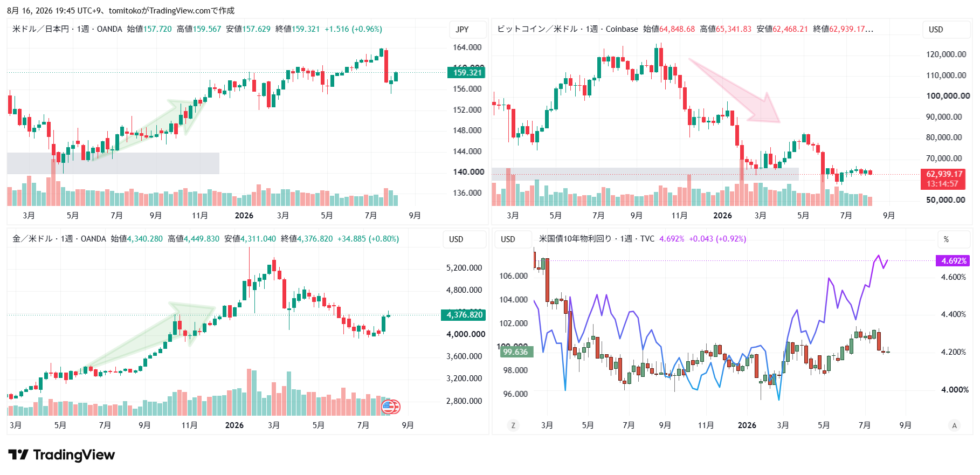
Task: Select gray support zone on USD/JPY chart
Action: (x=113, y=163)
